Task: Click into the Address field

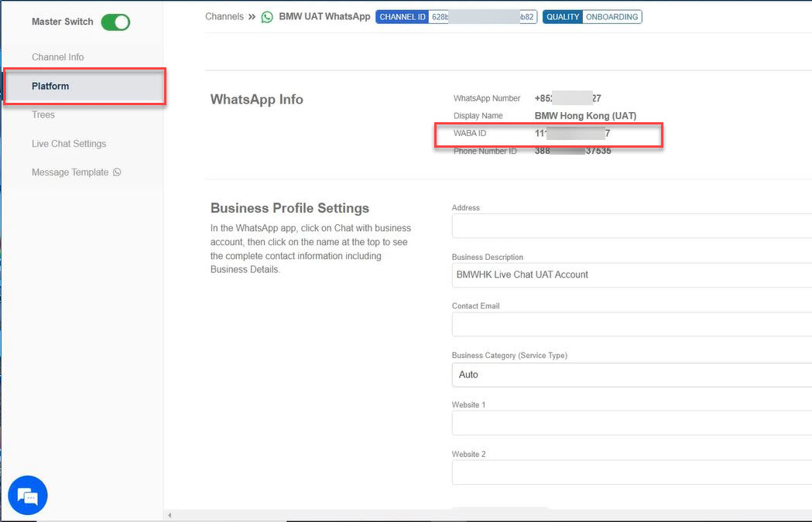Action: [x=632, y=226]
